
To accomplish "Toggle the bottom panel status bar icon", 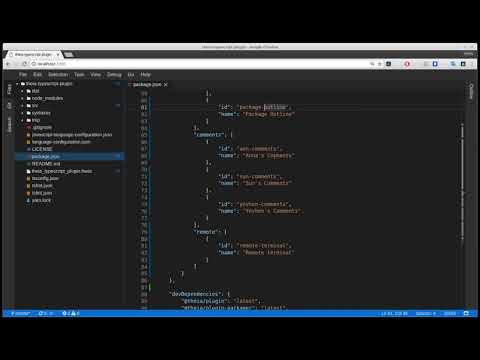I will [466, 313].
